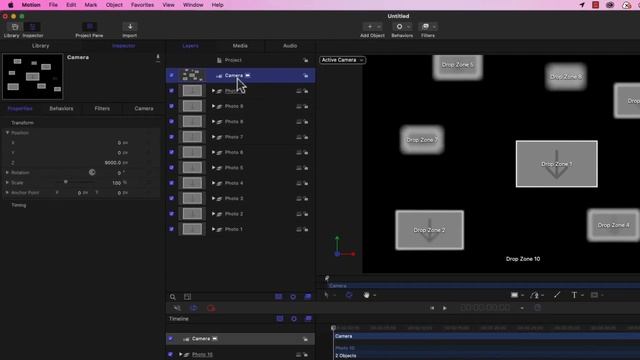Lock the Camera layer in Layers list
This screenshot has width=640, height=360.
click(x=306, y=76)
